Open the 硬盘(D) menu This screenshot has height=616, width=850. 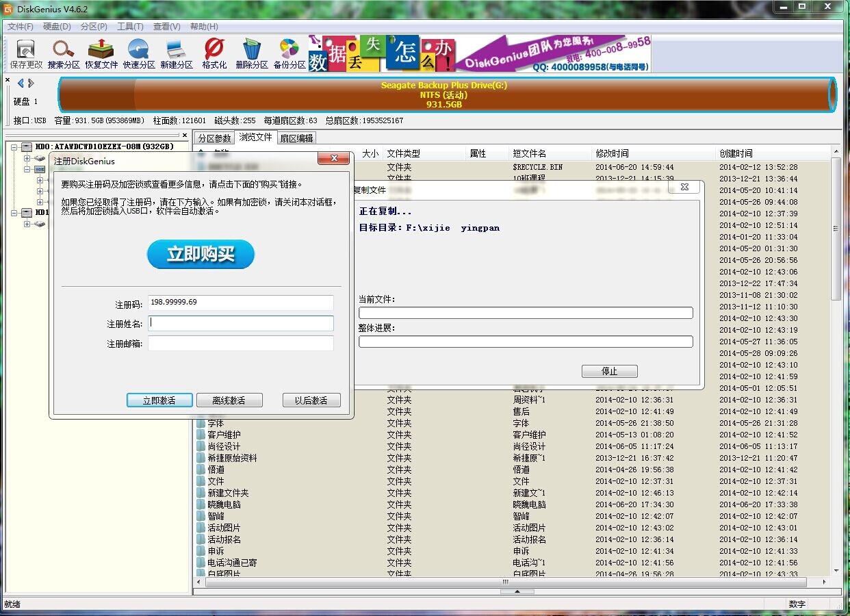coord(57,27)
